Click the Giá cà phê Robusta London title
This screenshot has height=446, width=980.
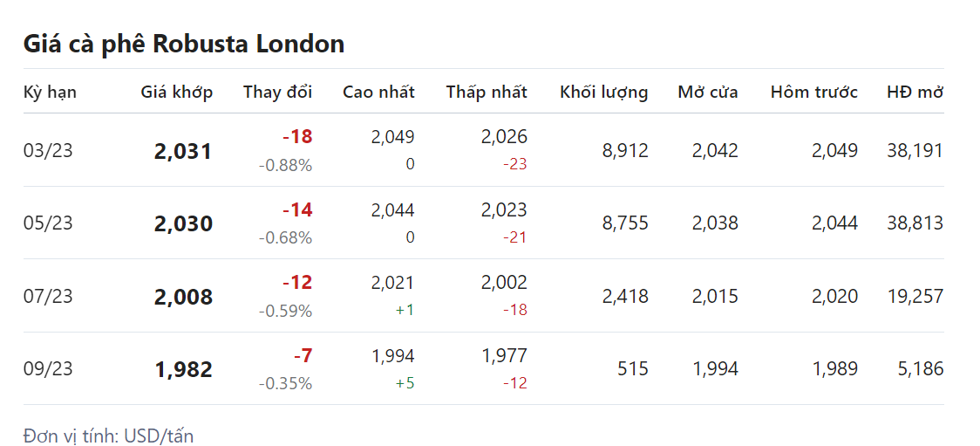(x=183, y=44)
